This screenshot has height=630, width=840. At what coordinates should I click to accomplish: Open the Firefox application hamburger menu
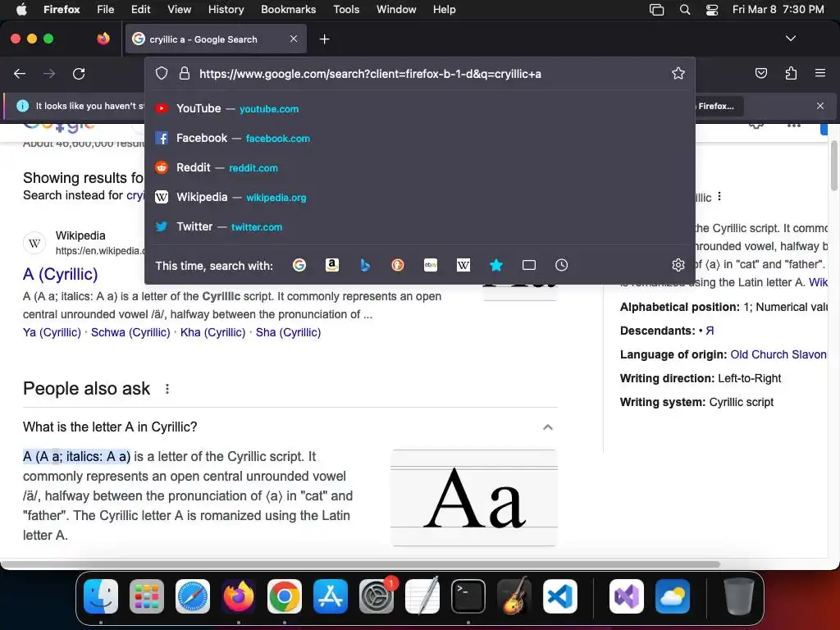[819, 73]
